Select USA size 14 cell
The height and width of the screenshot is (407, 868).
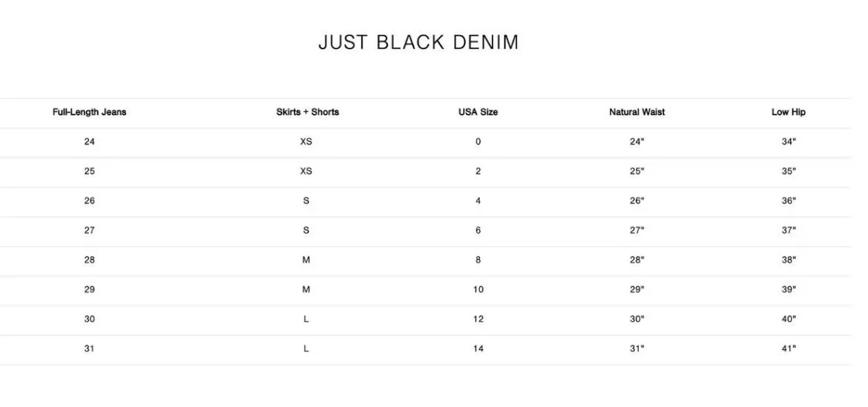478,349
